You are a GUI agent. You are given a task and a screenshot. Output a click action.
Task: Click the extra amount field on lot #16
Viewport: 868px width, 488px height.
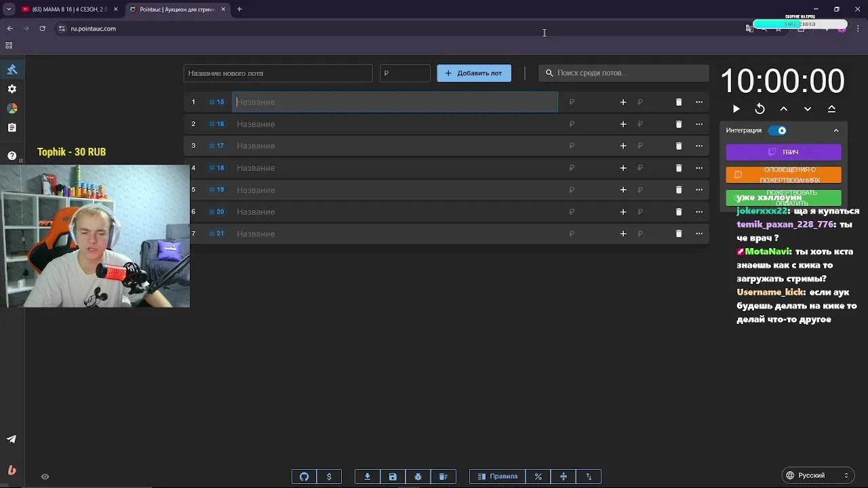[x=649, y=124]
